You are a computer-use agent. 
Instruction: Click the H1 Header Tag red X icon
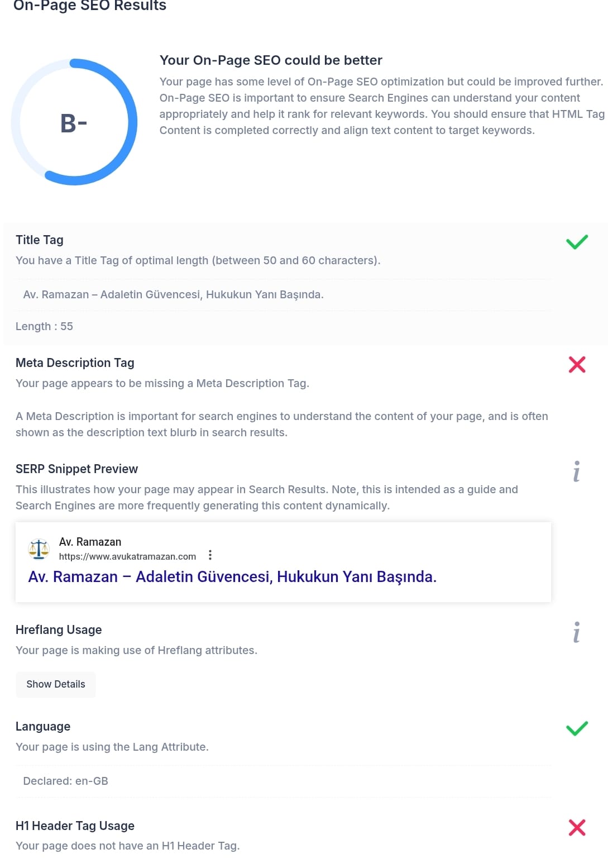coord(577,827)
